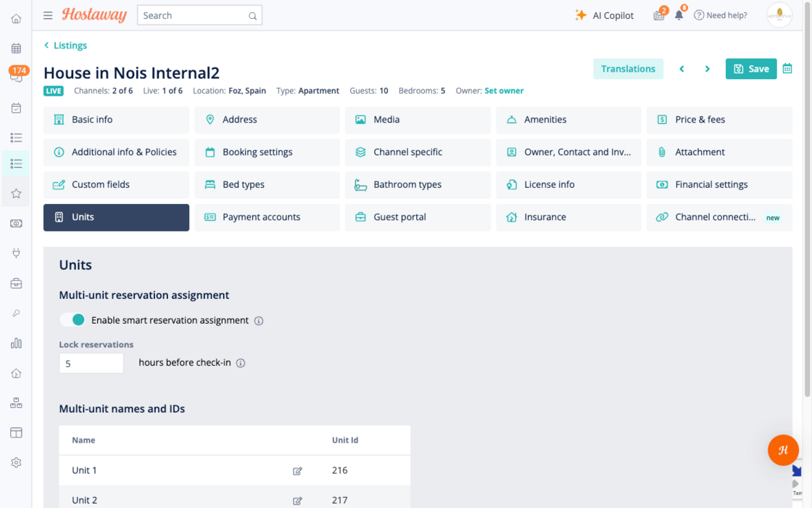Edit the Unit 1 name
This screenshot has width=812, height=508.
297,471
